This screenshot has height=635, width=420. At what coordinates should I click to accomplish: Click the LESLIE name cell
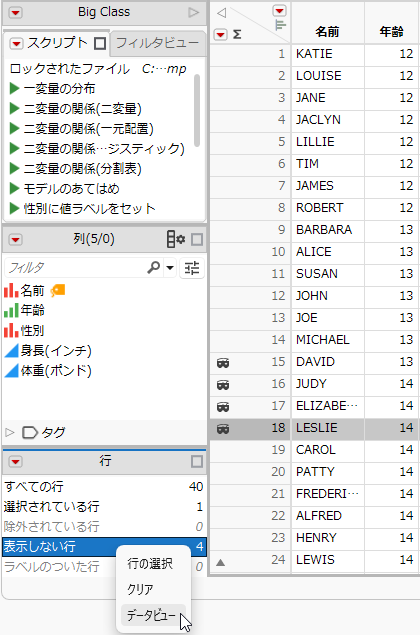pyautogui.click(x=328, y=428)
